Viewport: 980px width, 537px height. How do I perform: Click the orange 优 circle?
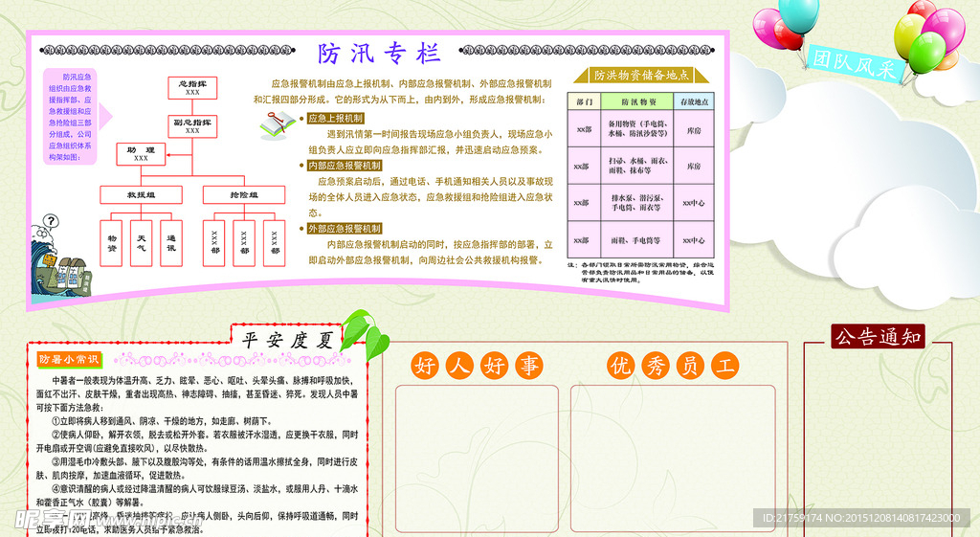click(x=620, y=365)
